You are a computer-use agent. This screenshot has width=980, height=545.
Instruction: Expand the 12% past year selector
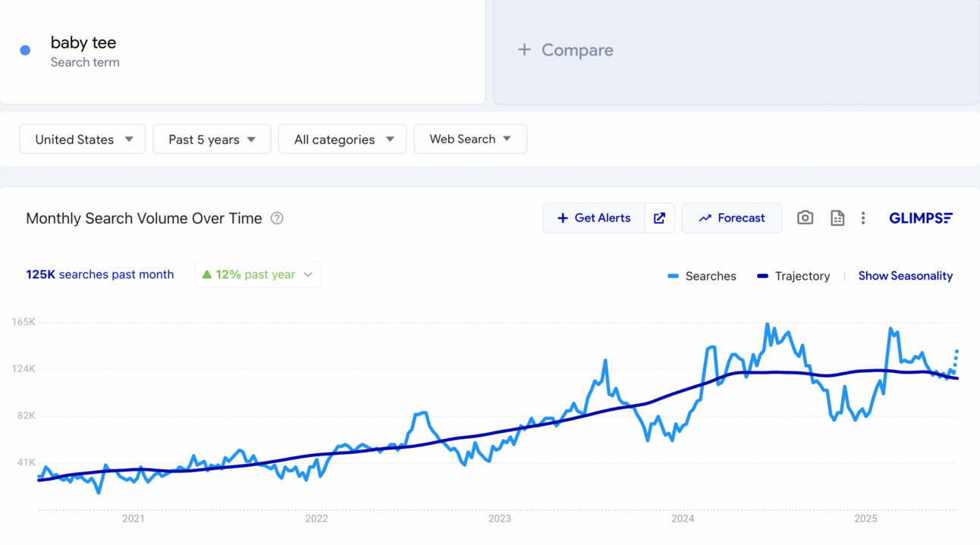pyautogui.click(x=258, y=274)
